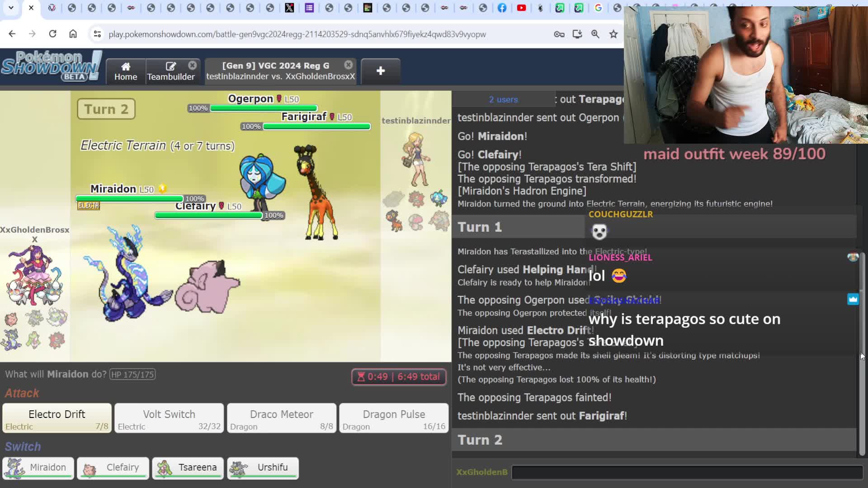Choose the Volt Switch move

169,418
